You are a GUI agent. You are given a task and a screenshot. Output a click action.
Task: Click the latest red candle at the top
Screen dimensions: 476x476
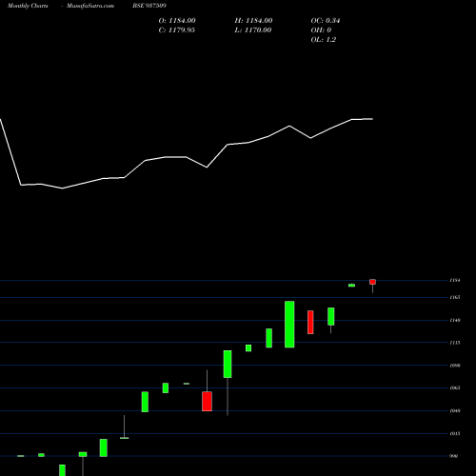(372, 282)
